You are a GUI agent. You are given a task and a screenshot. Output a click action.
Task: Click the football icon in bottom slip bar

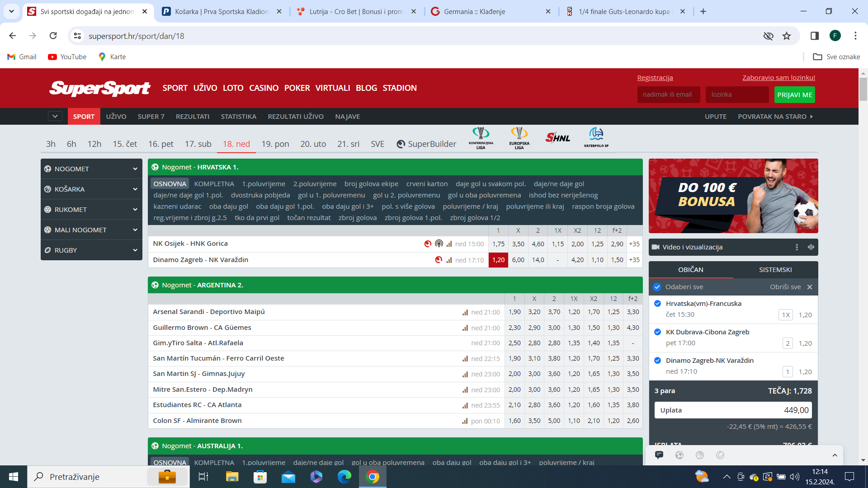pyautogui.click(x=679, y=455)
